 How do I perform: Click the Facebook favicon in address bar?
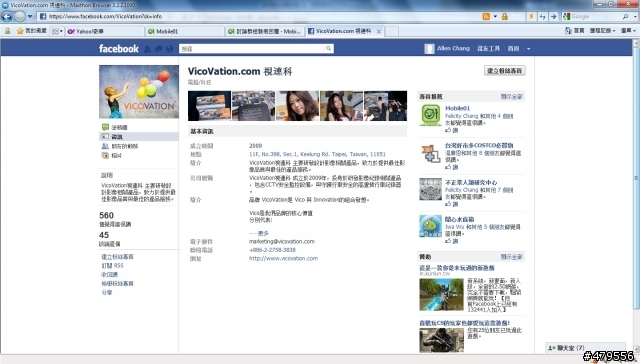click(x=43, y=16)
